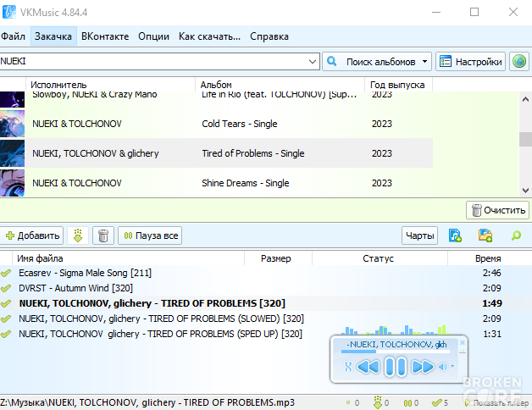Click the VKMusic app icon in the title bar
Viewport: 532px width, 410px height.
point(9,12)
